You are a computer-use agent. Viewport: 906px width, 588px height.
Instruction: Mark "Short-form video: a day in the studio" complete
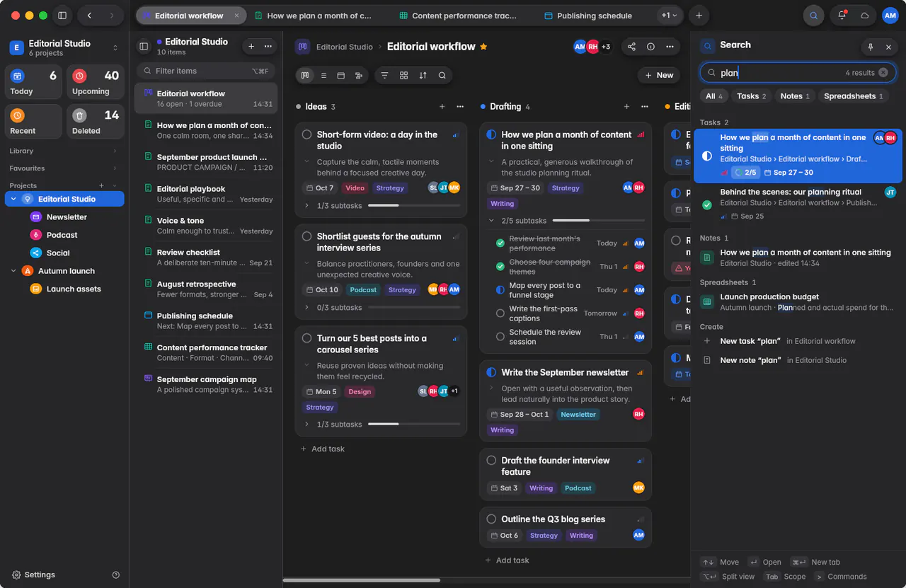[x=306, y=134]
